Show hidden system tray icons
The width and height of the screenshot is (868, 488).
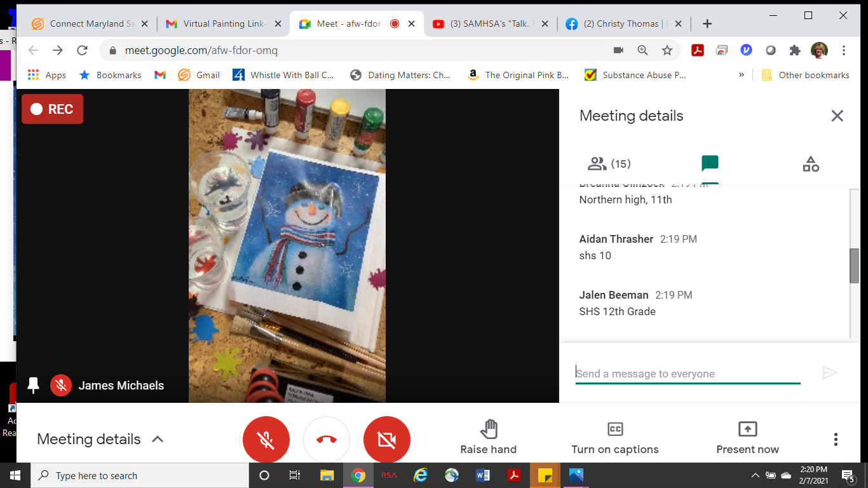click(755, 475)
